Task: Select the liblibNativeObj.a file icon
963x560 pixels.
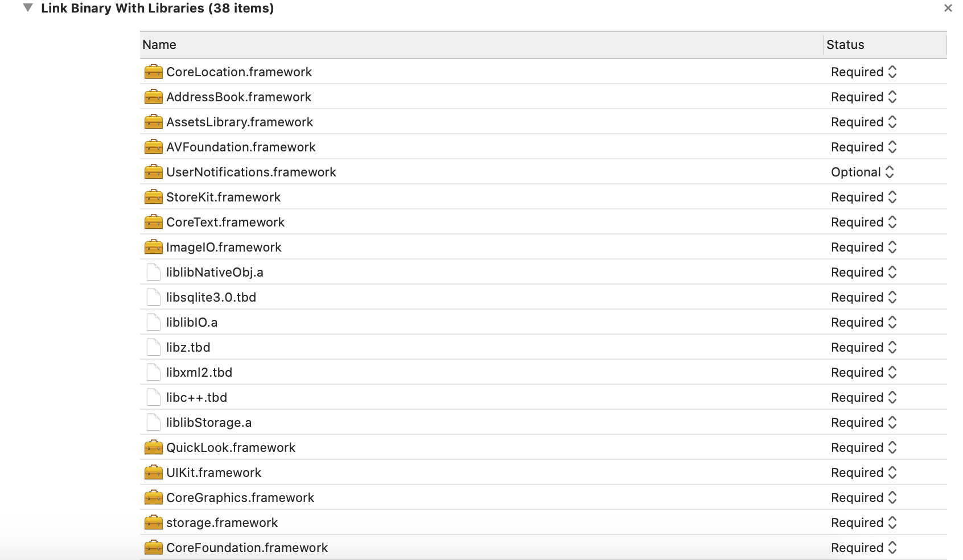Action: pyautogui.click(x=153, y=272)
